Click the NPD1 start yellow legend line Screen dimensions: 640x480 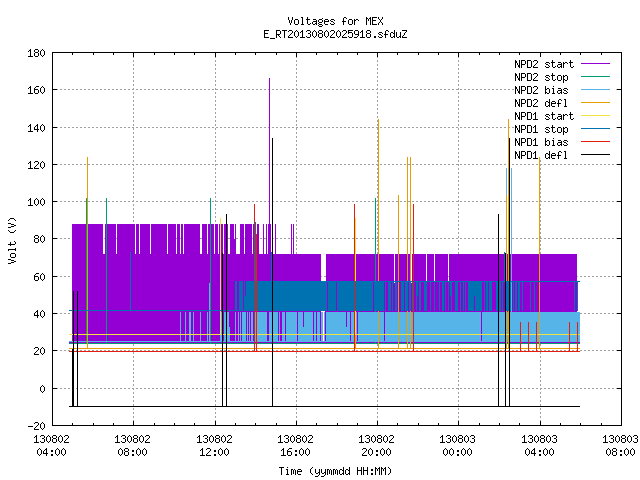(x=595, y=116)
